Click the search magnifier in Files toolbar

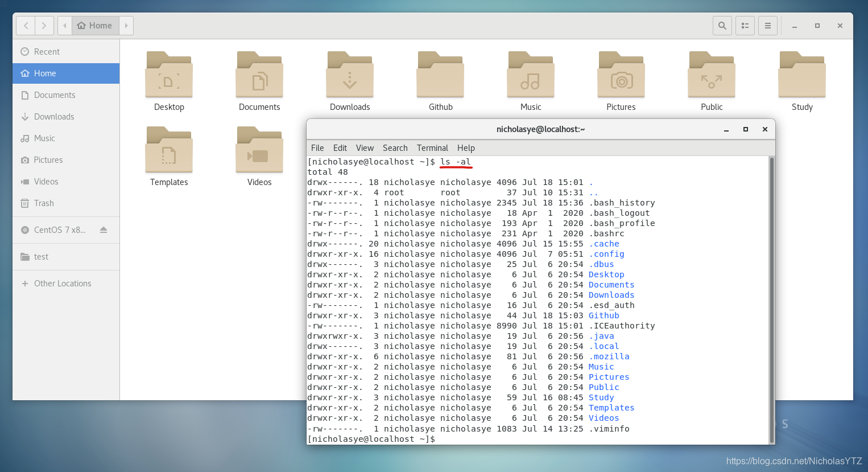(722, 26)
